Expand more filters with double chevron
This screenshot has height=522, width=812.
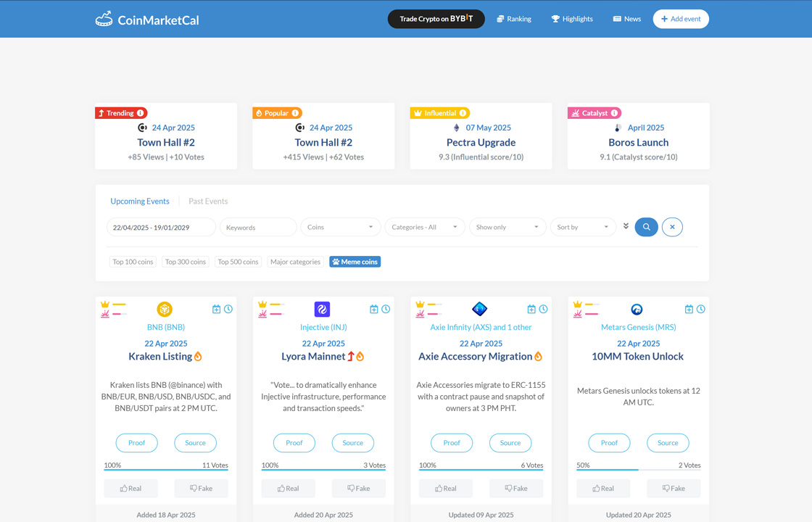point(626,226)
